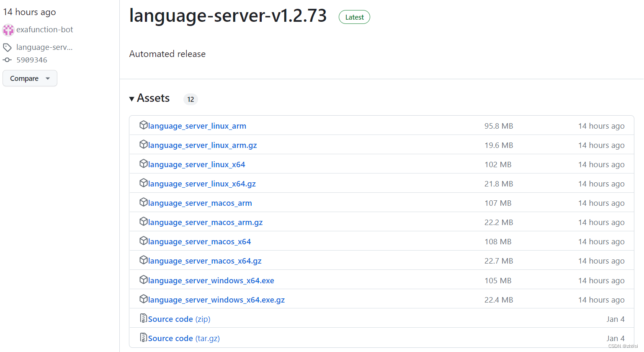Open the Compare dropdown

pyautogui.click(x=30, y=78)
